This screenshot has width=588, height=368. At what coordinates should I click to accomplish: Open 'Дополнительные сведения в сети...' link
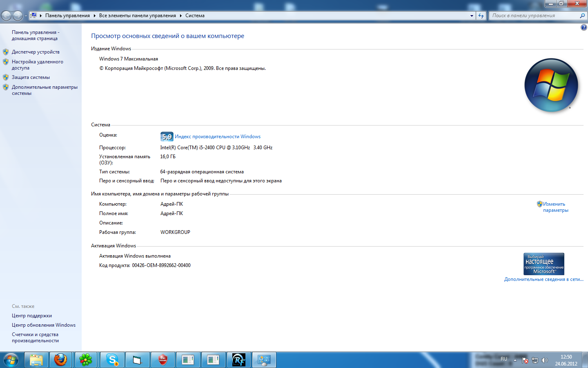544,279
